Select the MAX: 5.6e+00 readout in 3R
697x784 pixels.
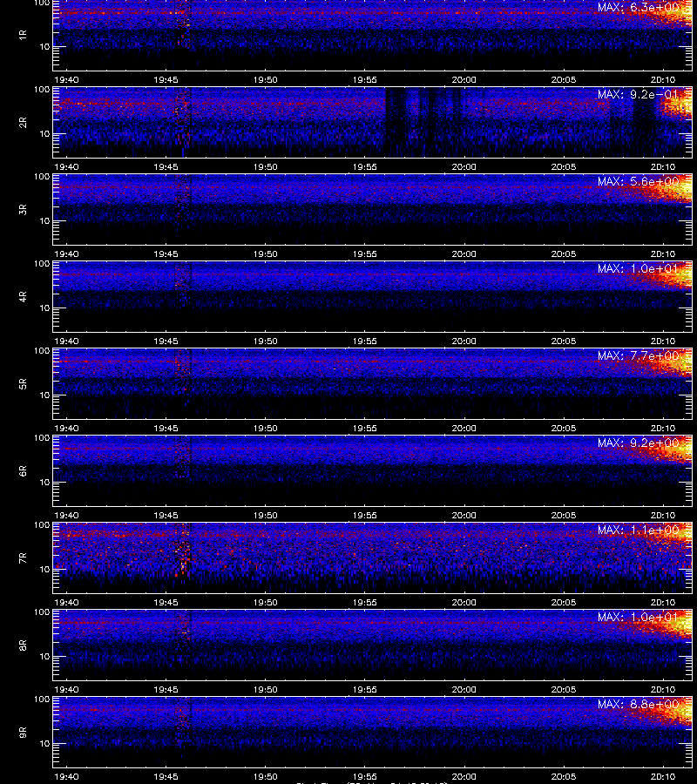click(x=639, y=181)
